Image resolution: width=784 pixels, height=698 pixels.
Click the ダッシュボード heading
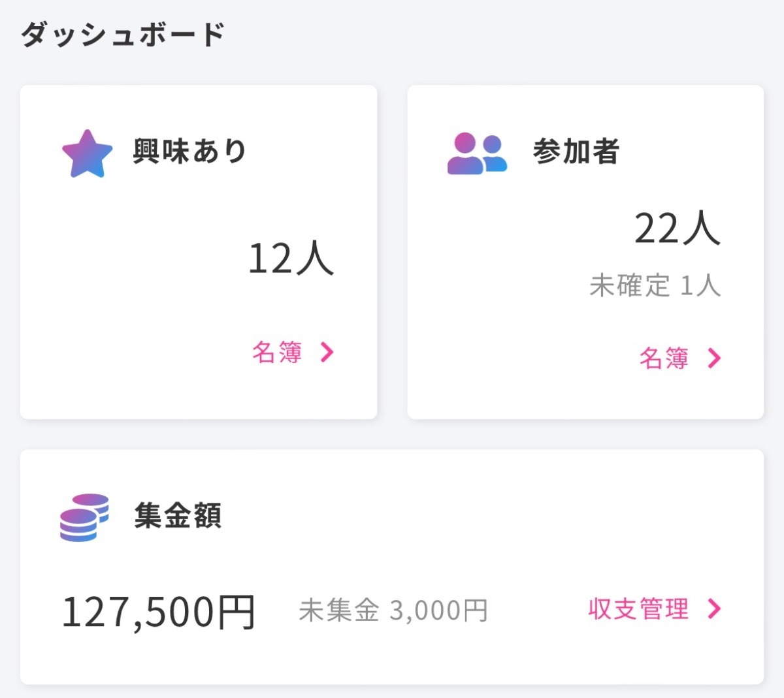pyautogui.click(x=123, y=35)
